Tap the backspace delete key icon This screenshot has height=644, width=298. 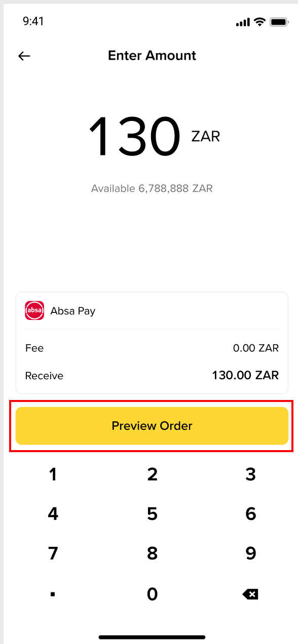(250, 594)
